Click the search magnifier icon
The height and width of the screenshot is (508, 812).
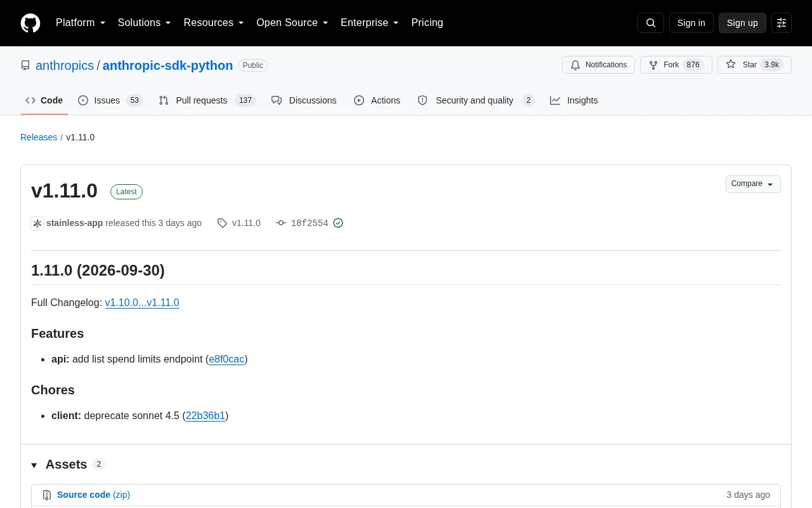pos(651,23)
